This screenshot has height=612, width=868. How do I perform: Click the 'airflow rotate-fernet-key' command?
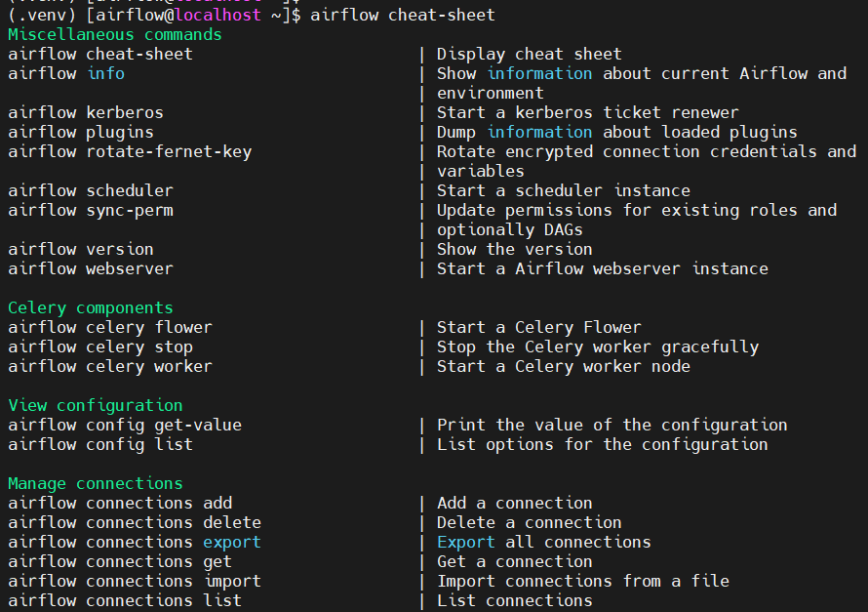pos(130,151)
